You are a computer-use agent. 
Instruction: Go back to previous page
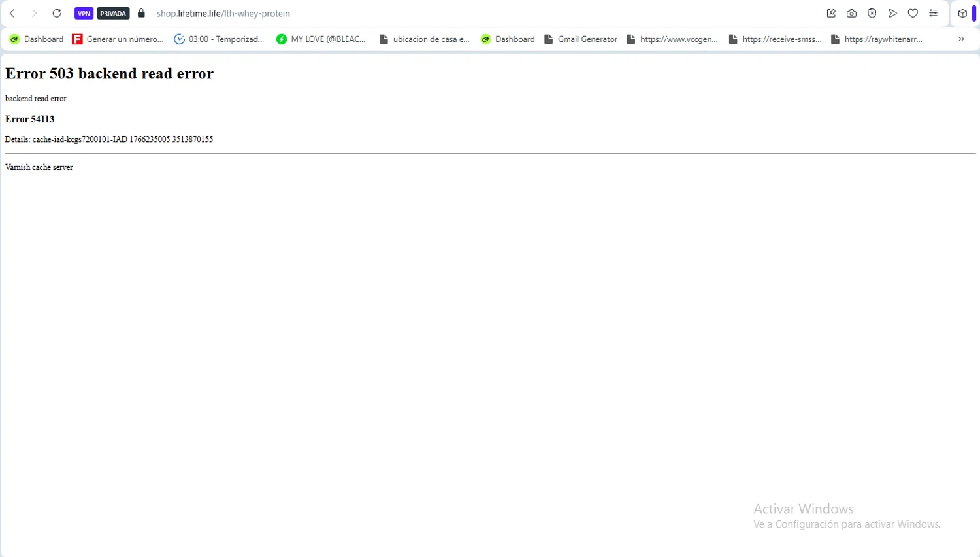coord(12,13)
